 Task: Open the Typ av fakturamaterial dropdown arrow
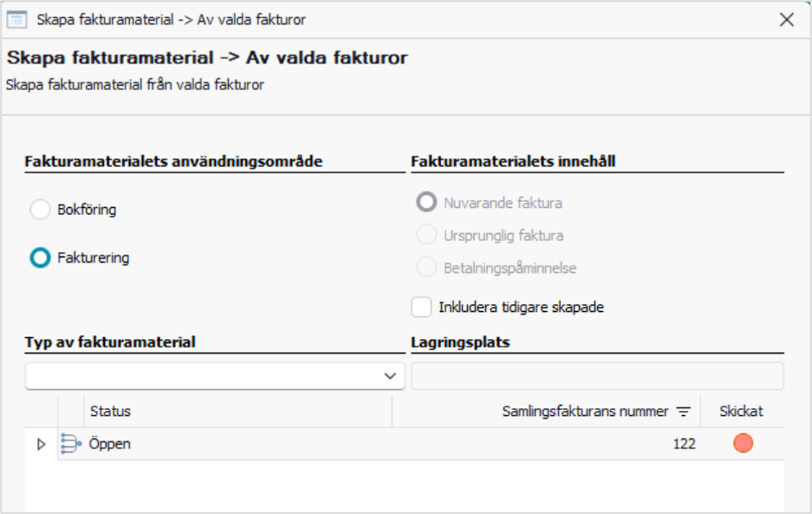(x=391, y=376)
